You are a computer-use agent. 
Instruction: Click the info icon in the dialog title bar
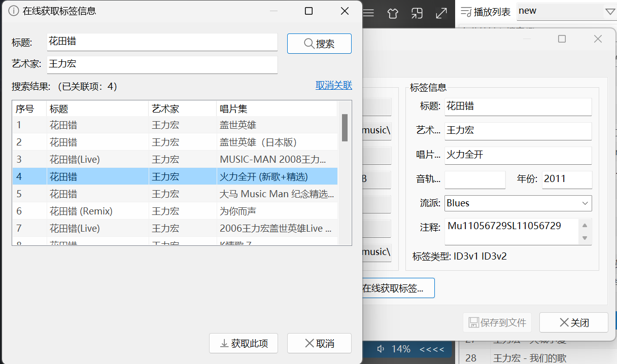(14, 11)
